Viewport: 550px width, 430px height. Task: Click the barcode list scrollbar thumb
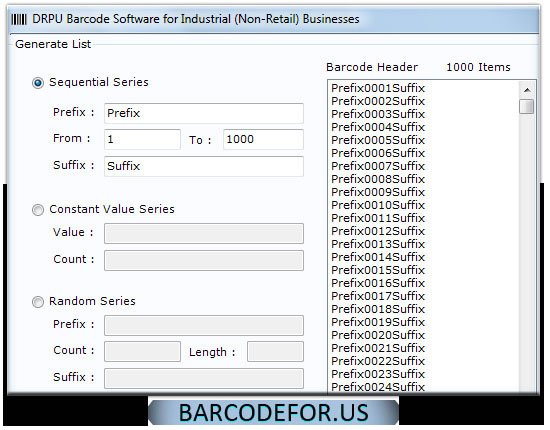[526, 107]
